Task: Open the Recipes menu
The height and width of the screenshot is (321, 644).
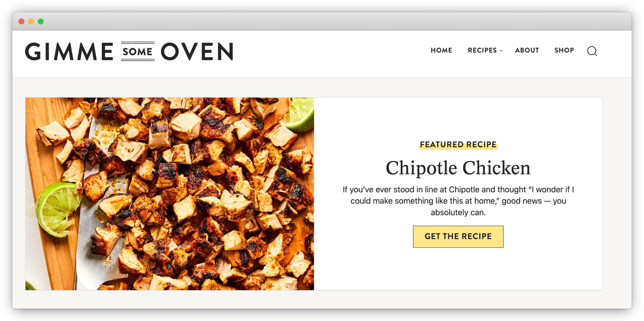Action: click(482, 50)
